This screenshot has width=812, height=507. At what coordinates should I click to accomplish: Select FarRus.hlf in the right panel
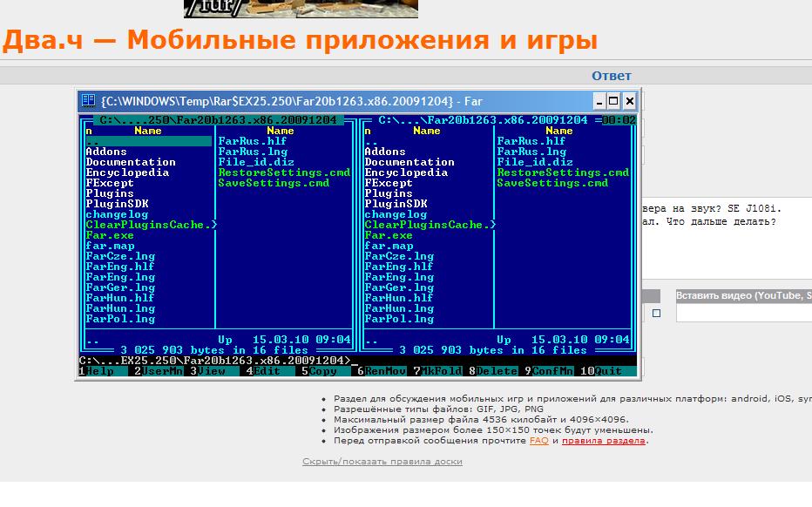click(x=531, y=141)
